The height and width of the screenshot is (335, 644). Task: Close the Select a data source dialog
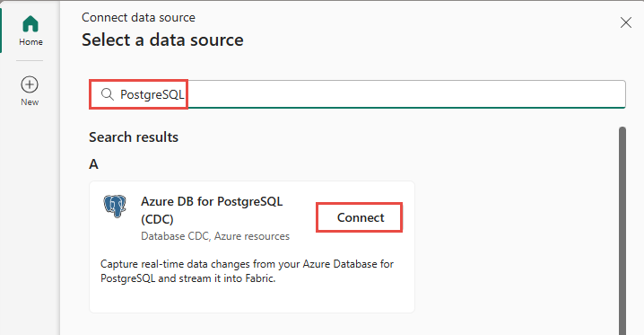tap(625, 22)
